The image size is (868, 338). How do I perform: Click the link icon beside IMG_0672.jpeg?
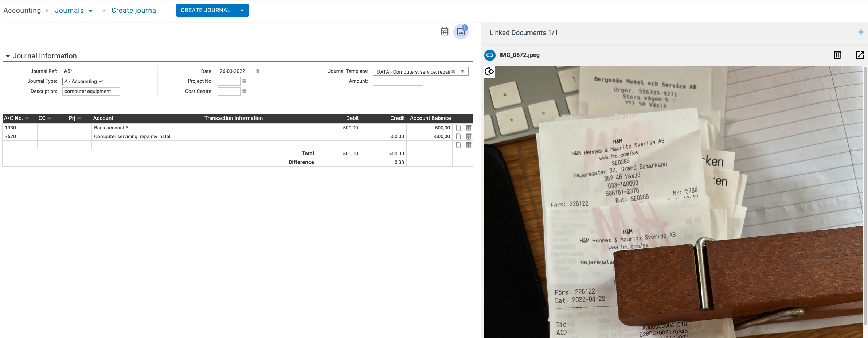pos(490,55)
